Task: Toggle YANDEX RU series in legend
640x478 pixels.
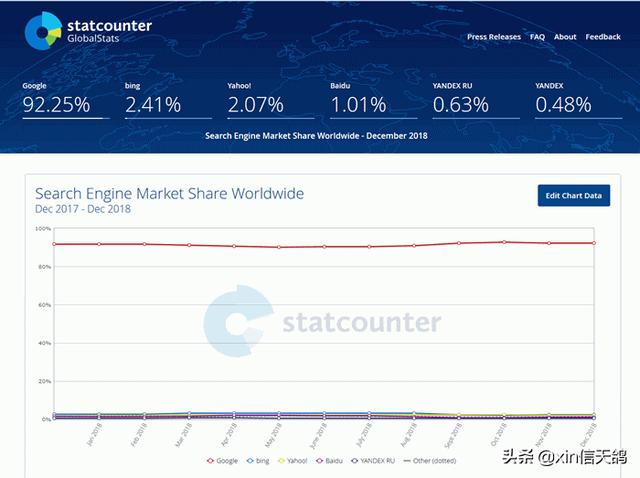Action: coord(373,460)
